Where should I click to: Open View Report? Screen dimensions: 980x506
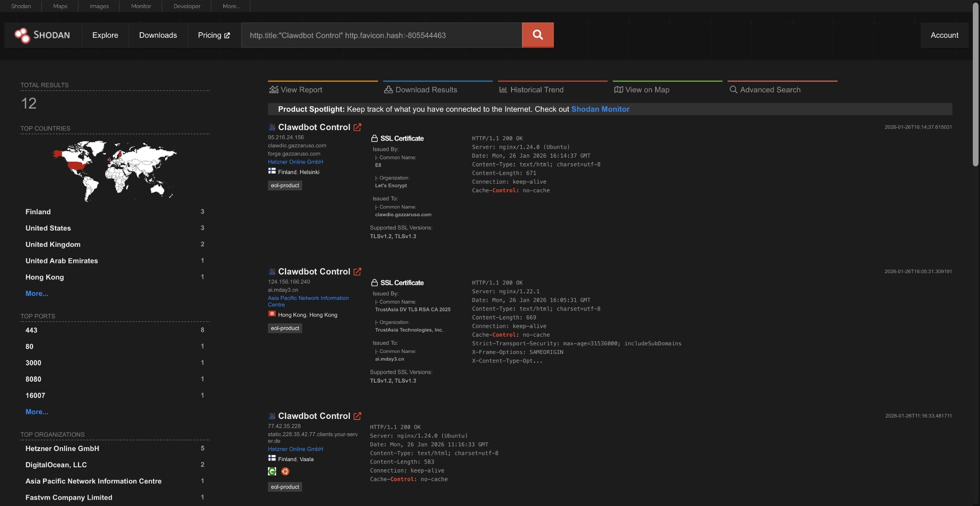[296, 90]
